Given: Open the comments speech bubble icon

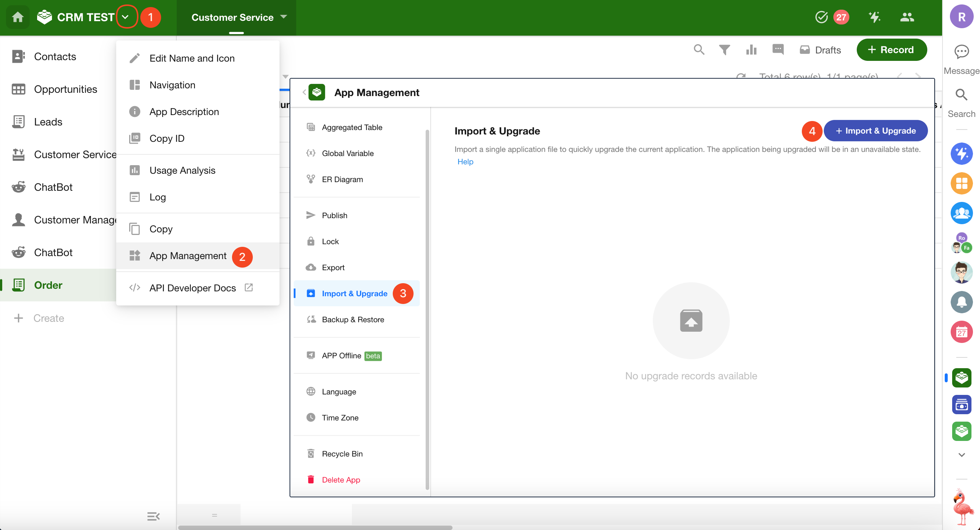Looking at the screenshot, I should pos(778,50).
